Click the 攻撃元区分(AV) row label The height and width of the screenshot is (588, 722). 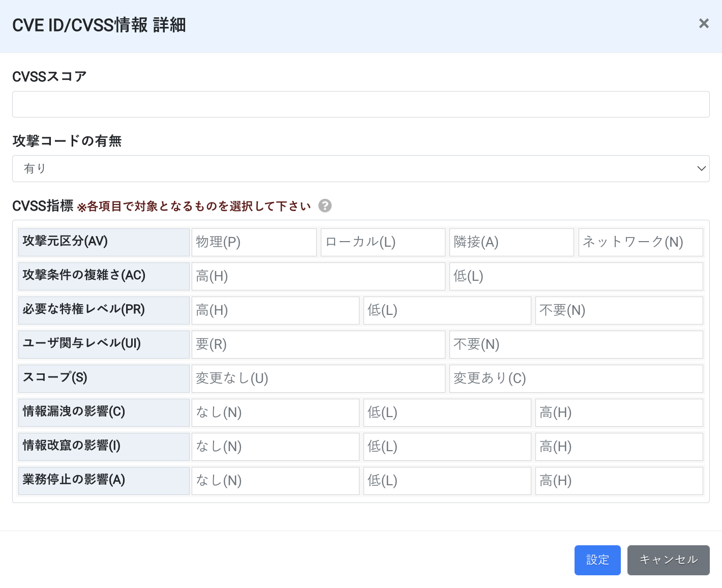(104, 242)
